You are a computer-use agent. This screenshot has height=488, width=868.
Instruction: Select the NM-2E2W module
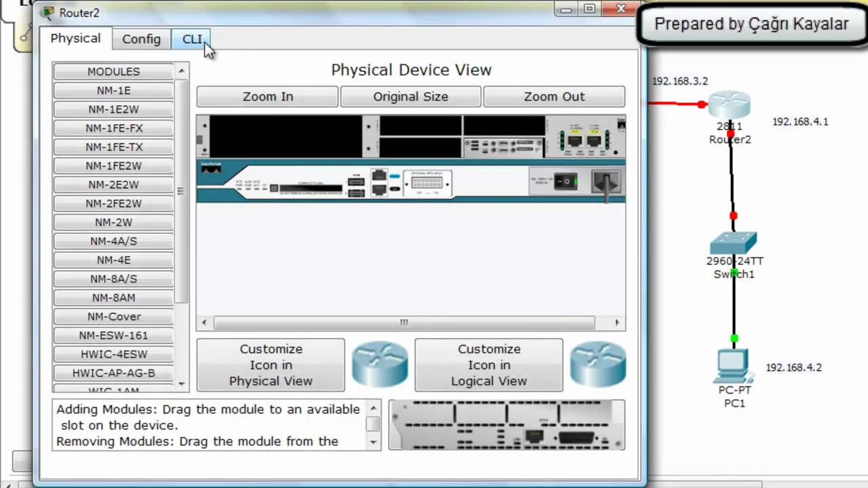click(x=113, y=185)
